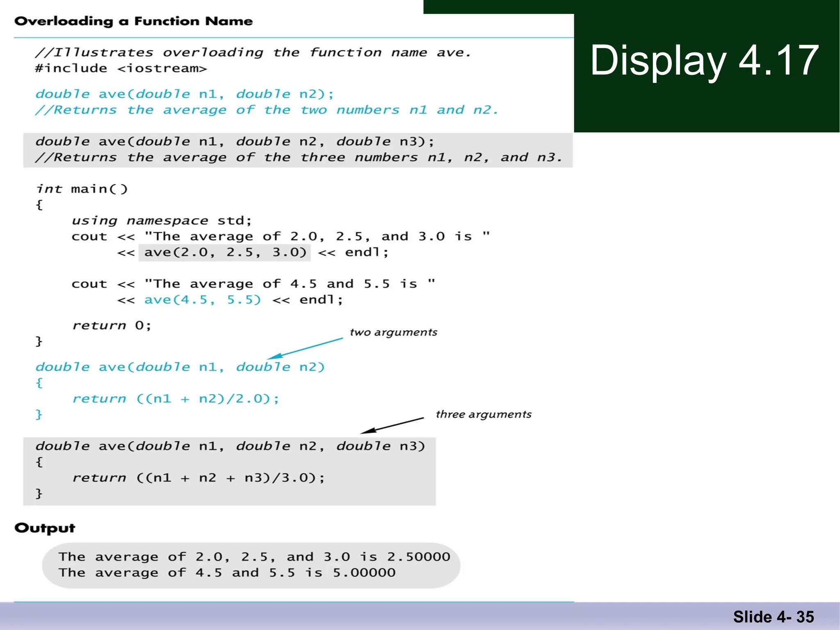Click the 'return 0;' statement
840x630 pixels.
coord(112,326)
